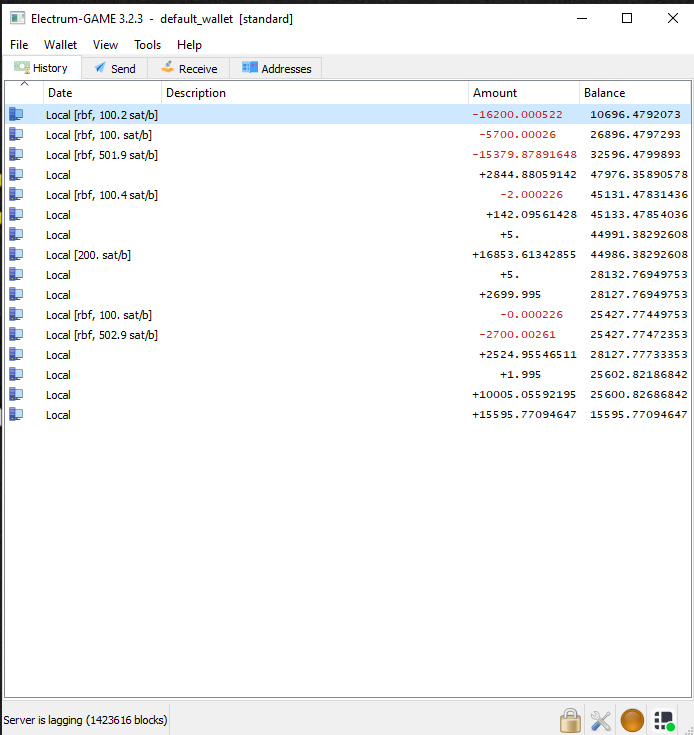694x735 pixels.
Task: Click the balance value 15595.77094647
Action: [x=639, y=414]
